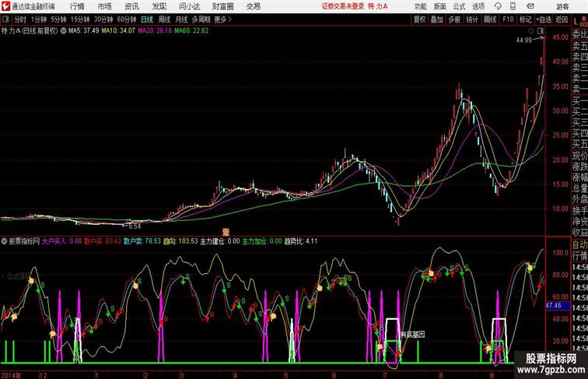Viewport: 588px width, 379px height.
Task: Expand the 更多 periods chevron
Action: point(223,19)
